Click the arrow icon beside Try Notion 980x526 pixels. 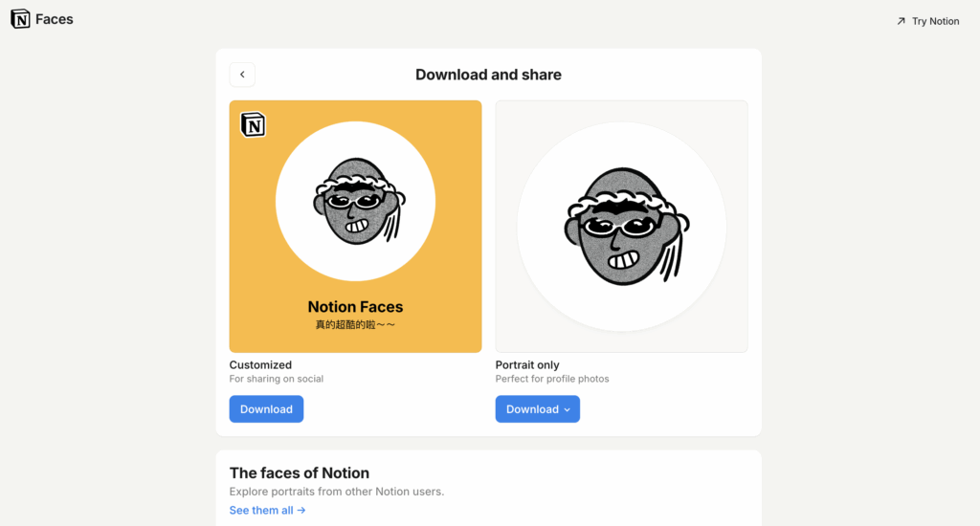pos(901,21)
